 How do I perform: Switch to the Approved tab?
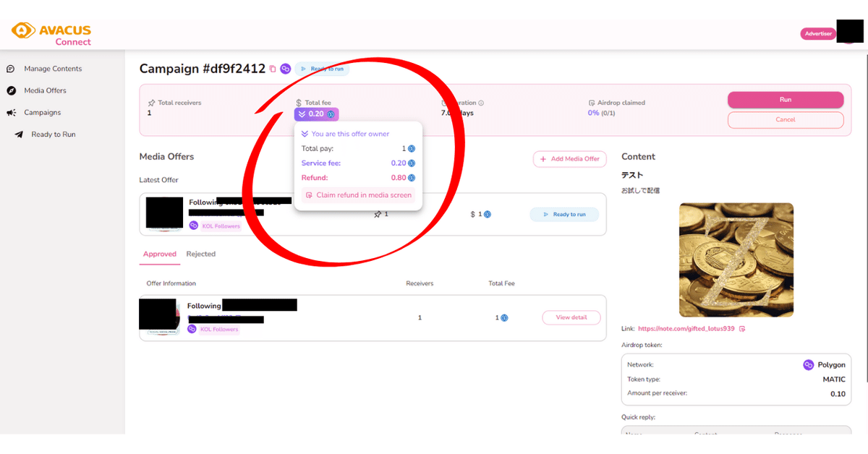160,254
